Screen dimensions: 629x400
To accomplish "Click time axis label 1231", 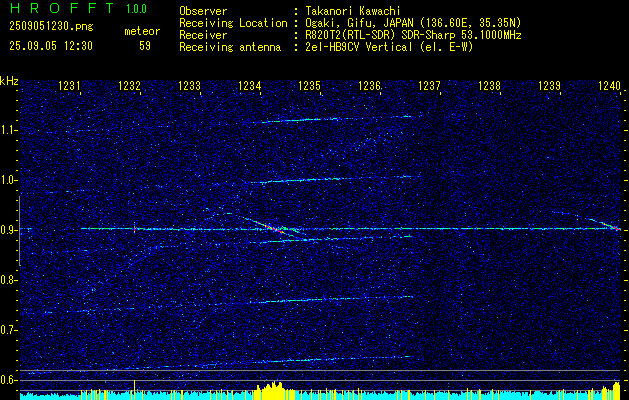I will tap(69, 85).
